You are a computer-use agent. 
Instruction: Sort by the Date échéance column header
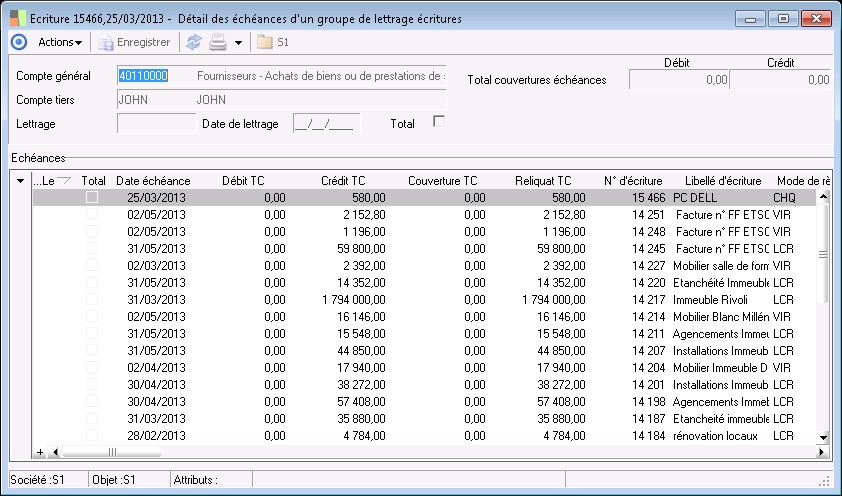[x=153, y=181]
